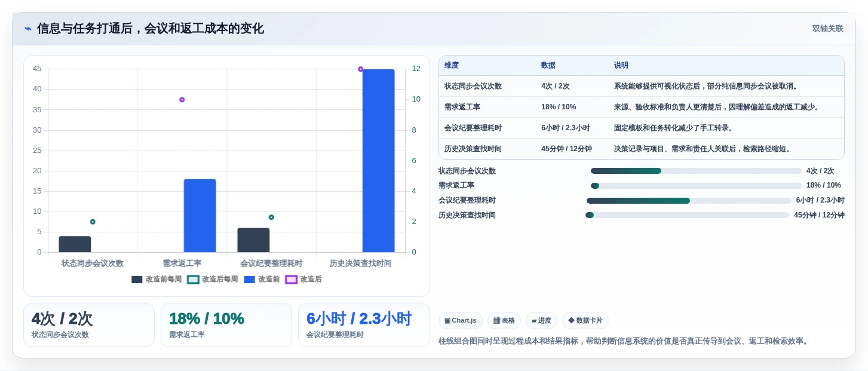Click the 双轴关联 label in the header
Image resolution: width=868 pixels, height=371 pixels.
[x=827, y=29]
